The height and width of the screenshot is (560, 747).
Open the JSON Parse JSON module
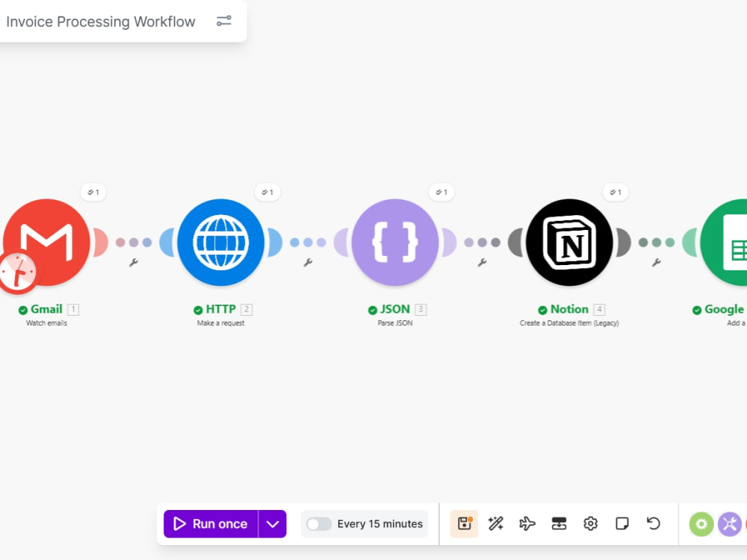point(395,243)
